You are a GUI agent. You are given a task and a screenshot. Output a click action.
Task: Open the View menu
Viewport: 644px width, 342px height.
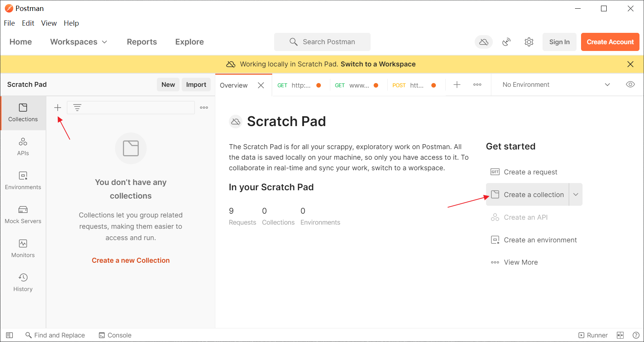[49, 23]
